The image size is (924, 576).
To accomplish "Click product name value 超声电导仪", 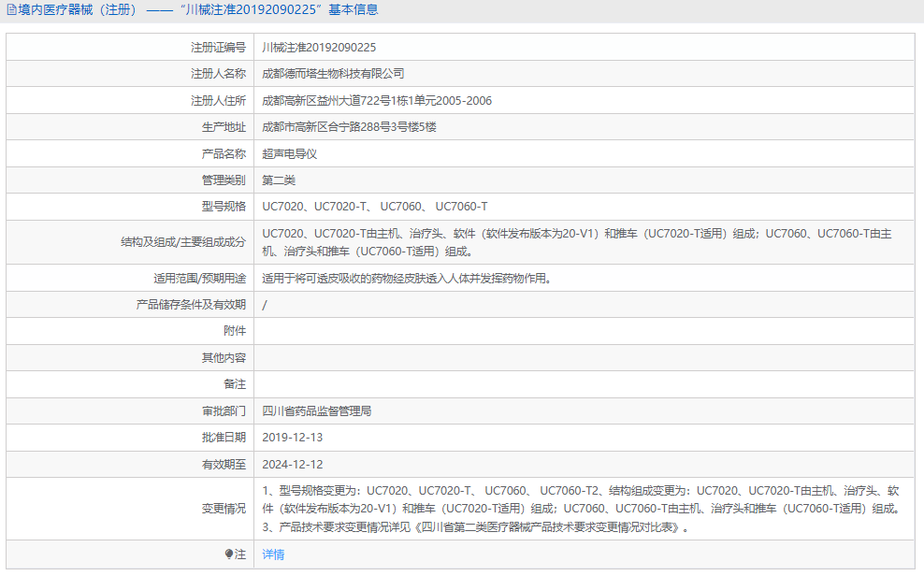I will (x=289, y=153).
